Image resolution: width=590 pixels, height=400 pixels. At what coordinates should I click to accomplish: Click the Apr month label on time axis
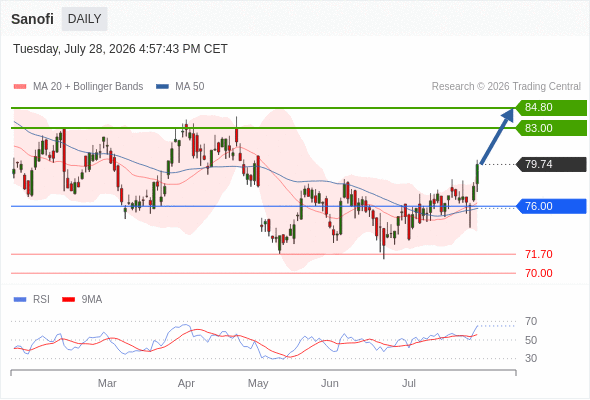[186, 383]
